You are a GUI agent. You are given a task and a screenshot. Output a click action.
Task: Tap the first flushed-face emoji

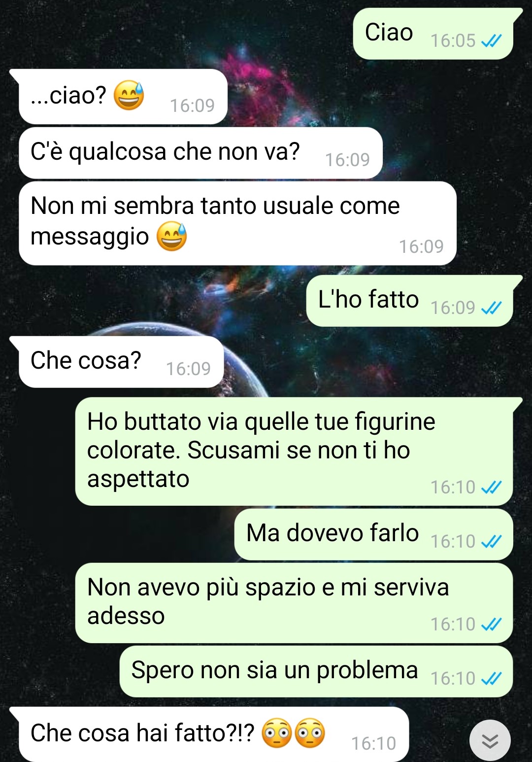[x=277, y=733]
